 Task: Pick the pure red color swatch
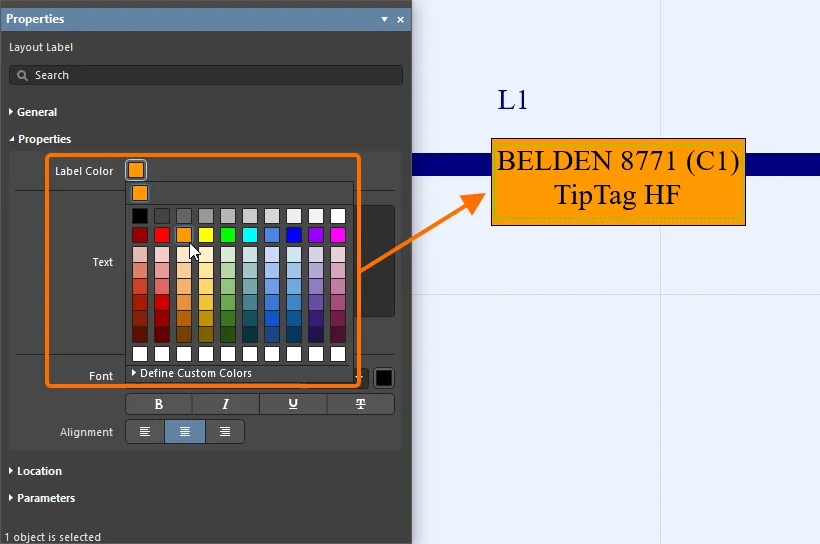point(162,235)
